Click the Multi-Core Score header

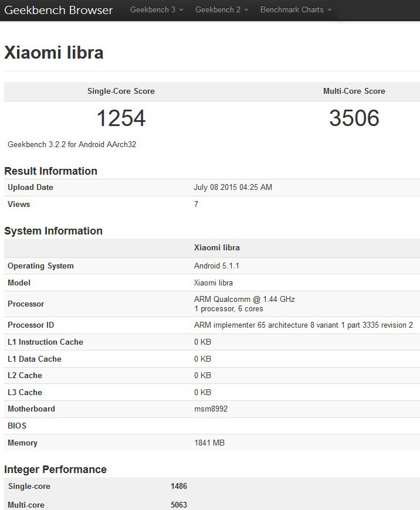(354, 91)
